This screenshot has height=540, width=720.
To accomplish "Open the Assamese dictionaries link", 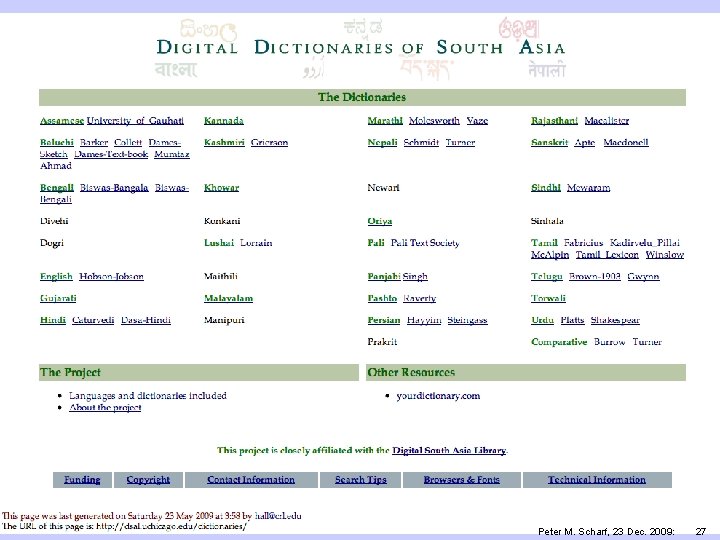I will coord(62,121).
